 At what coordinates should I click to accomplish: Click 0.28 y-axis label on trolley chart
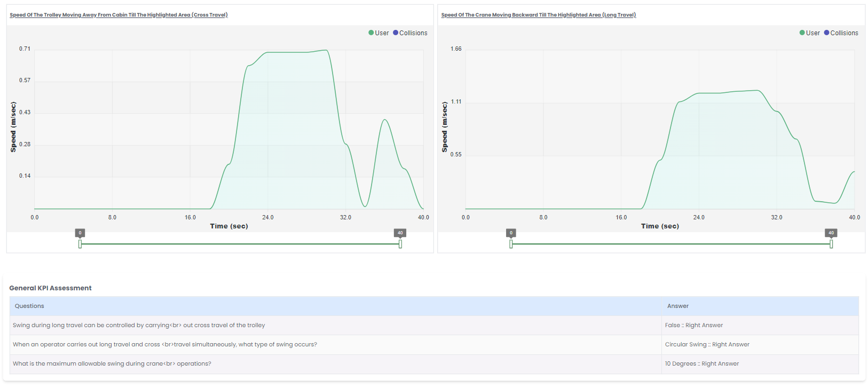click(25, 144)
